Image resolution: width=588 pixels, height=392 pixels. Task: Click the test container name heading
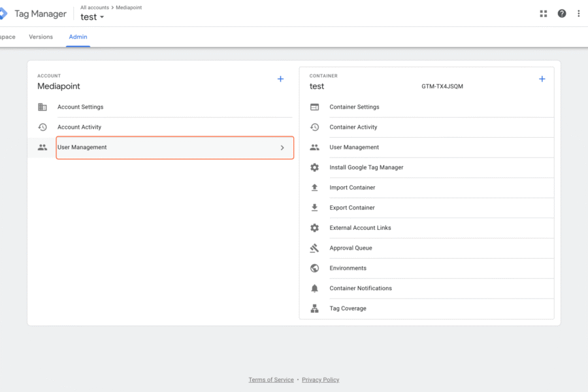(316, 86)
